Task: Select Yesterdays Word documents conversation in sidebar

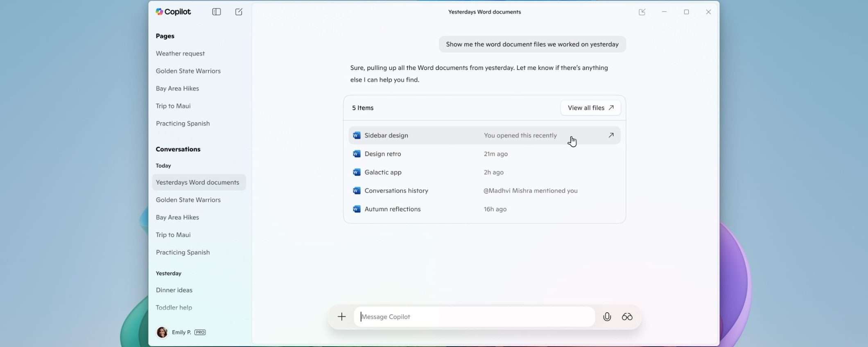Action: pos(199,183)
